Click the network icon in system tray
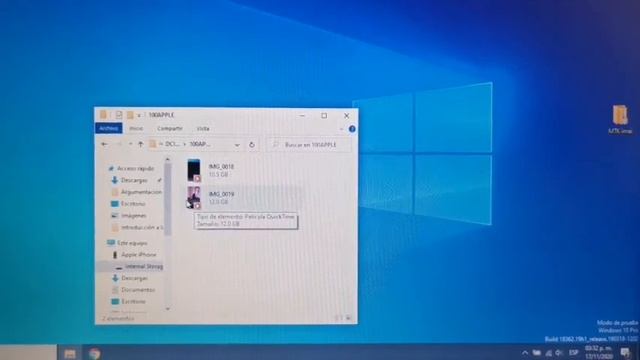This screenshot has width=640, height=360. click(x=549, y=353)
